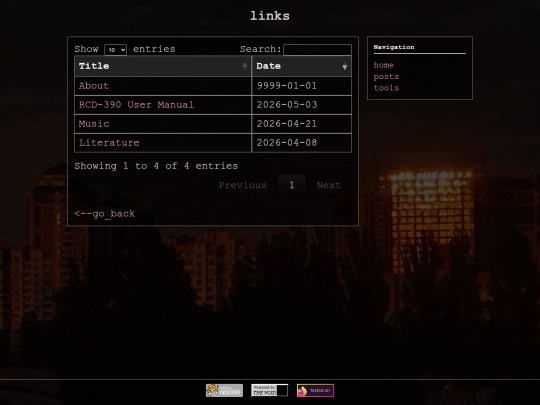Go to home in Navigation panel
This screenshot has width=540, height=405.
coord(384,65)
